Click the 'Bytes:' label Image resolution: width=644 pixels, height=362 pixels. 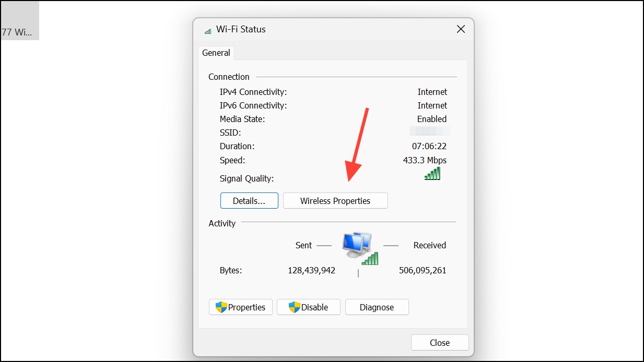pyautogui.click(x=231, y=271)
